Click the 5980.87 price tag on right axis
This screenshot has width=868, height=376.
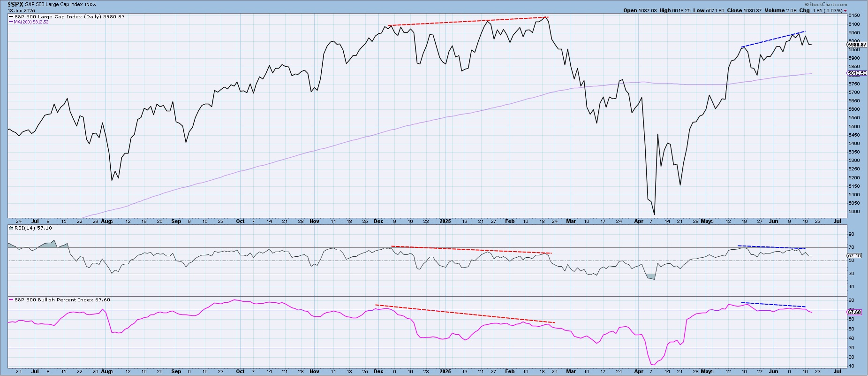858,45
